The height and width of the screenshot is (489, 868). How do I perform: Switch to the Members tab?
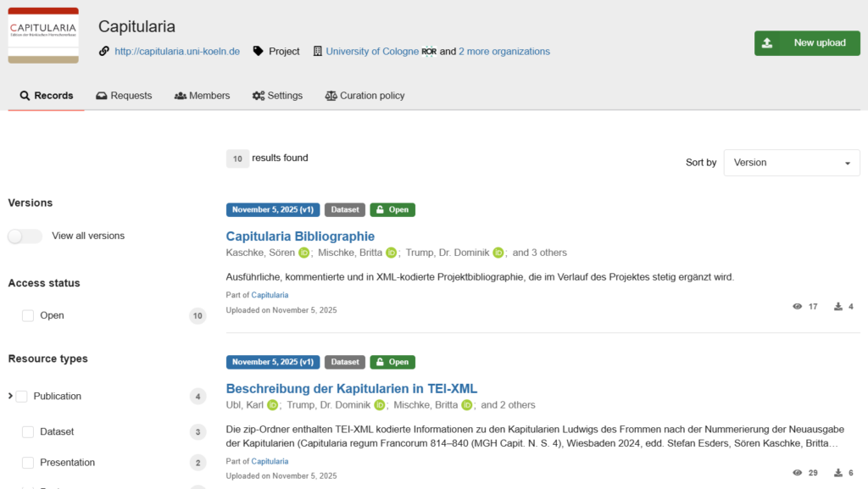coord(202,95)
